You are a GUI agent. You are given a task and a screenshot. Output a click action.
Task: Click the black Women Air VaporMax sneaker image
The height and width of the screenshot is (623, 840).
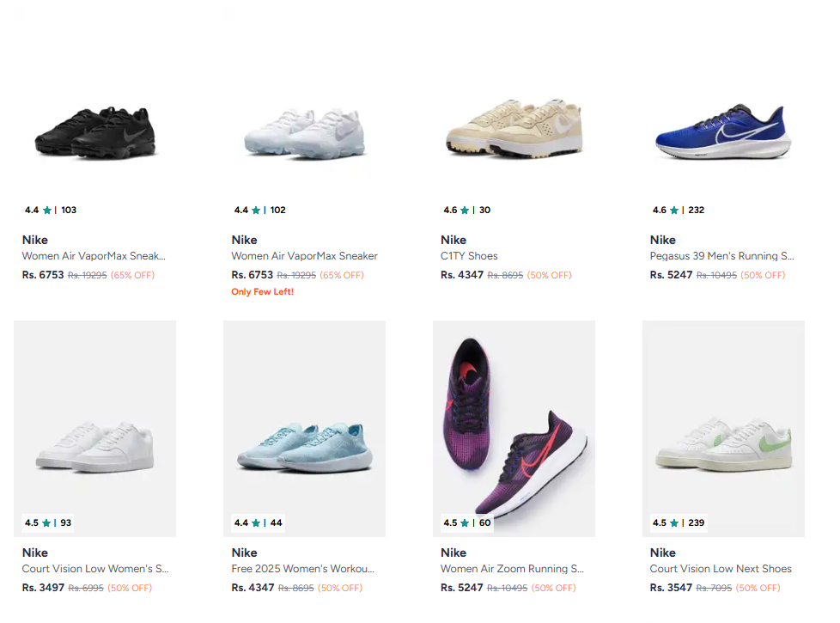click(94, 132)
